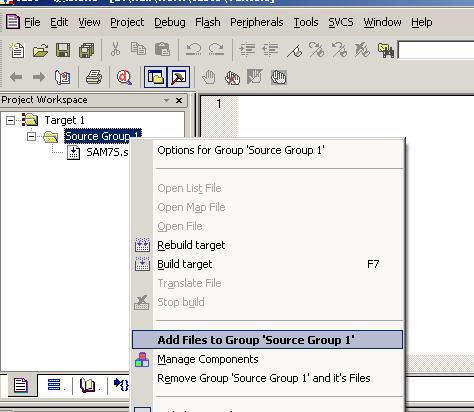Screen dimensions: 474x412
Task: Start debug session with magnifier 'd' icon
Action: tap(124, 77)
